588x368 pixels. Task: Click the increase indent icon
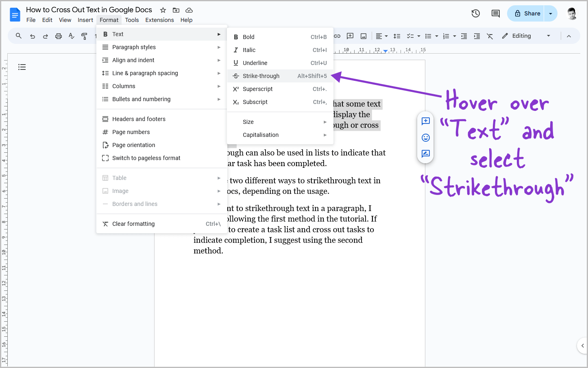pos(477,36)
